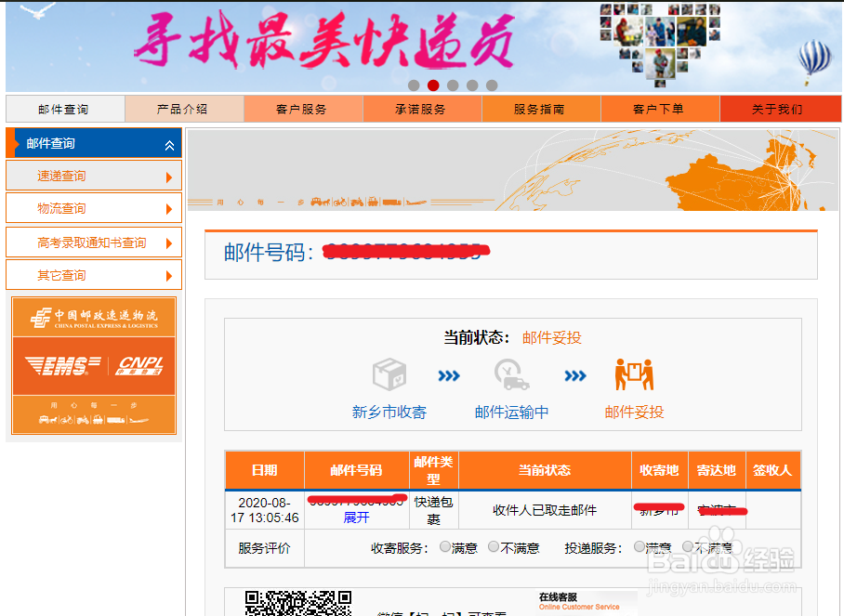Select 不满意 radio for 收寄服务
Image resolution: width=844 pixels, height=616 pixels.
point(494,546)
